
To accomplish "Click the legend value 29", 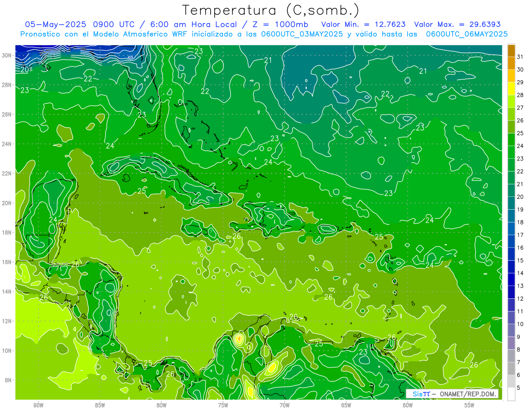I will (x=520, y=82).
